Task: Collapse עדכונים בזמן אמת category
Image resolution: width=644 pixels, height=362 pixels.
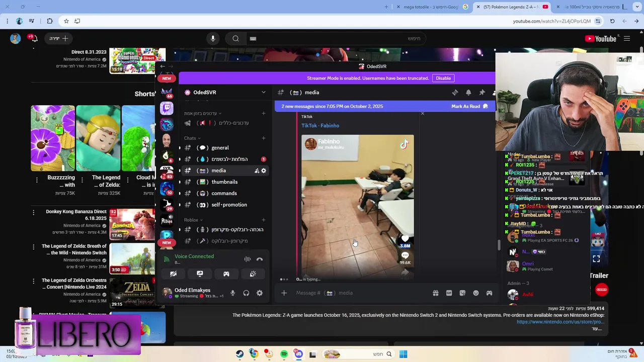Action: 203,113
